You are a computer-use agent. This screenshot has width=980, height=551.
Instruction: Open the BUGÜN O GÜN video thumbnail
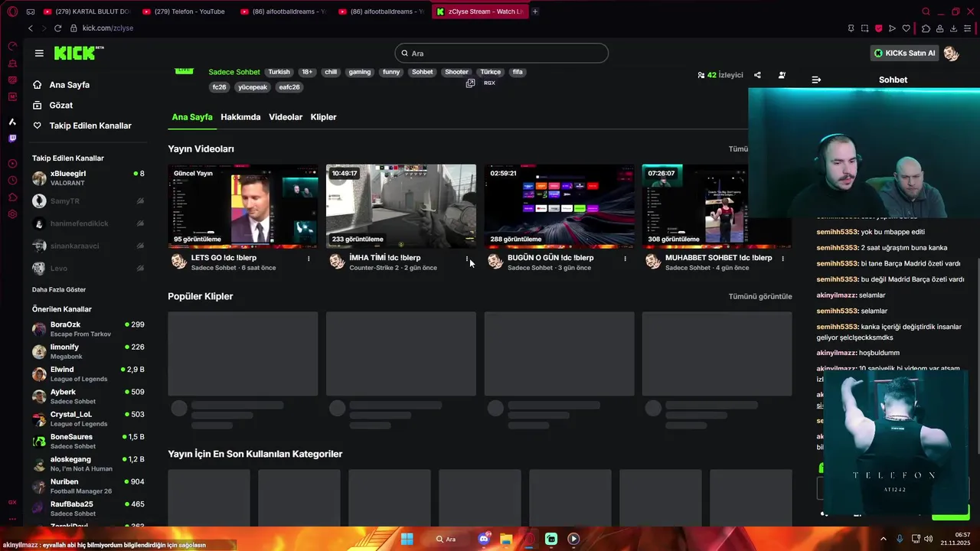[x=559, y=206]
